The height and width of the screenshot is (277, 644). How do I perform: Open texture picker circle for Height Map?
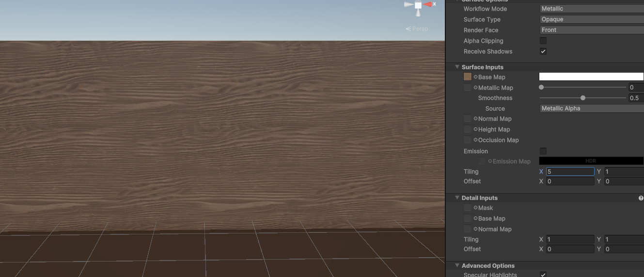(475, 129)
